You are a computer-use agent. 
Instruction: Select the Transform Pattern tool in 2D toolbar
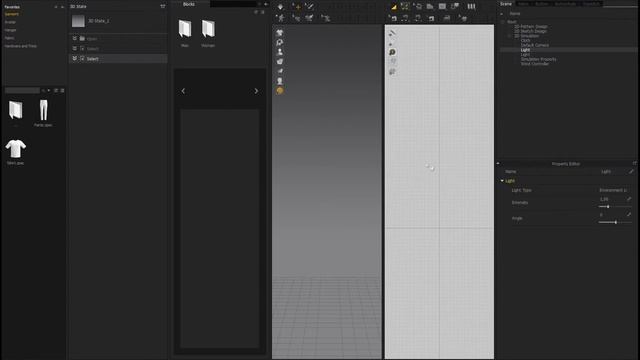click(x=405, y=7)
